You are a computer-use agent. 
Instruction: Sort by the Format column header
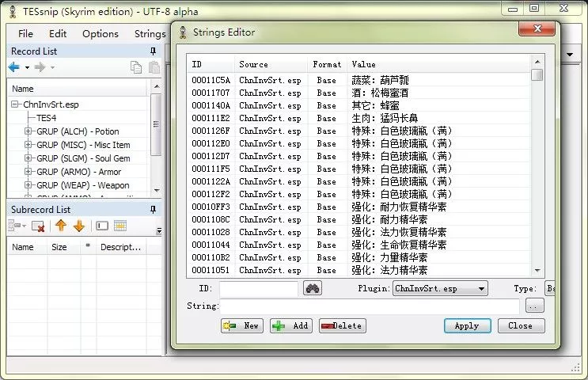327,65
